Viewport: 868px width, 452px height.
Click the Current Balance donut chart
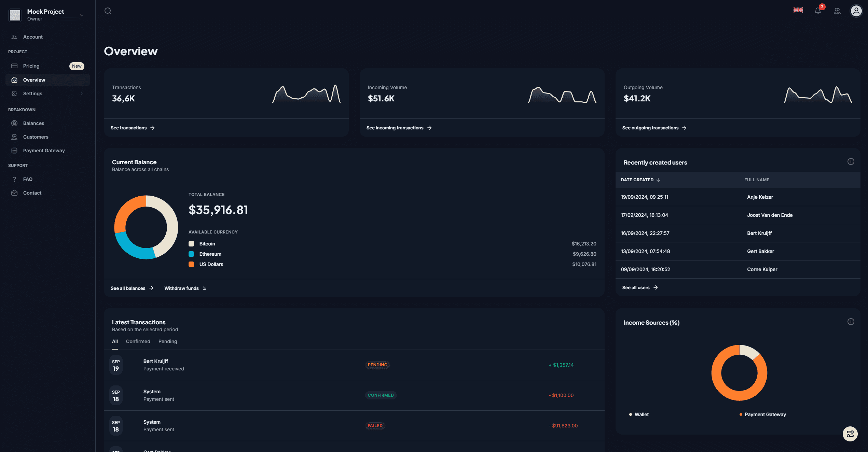[x=146, y=227]
